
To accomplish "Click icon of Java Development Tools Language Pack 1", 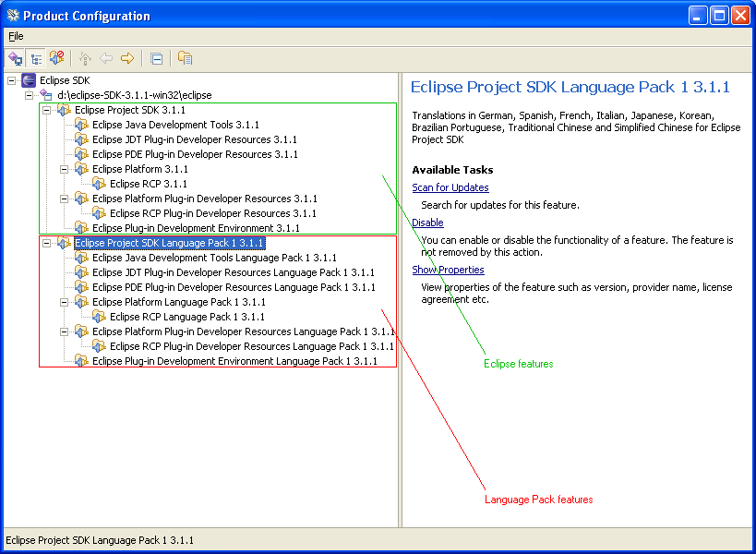I will tap(81, 258).
